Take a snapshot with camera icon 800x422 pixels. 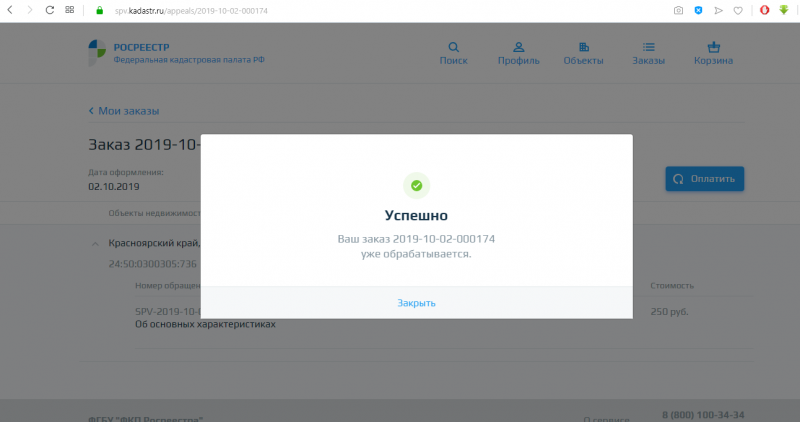coord(678,10)
